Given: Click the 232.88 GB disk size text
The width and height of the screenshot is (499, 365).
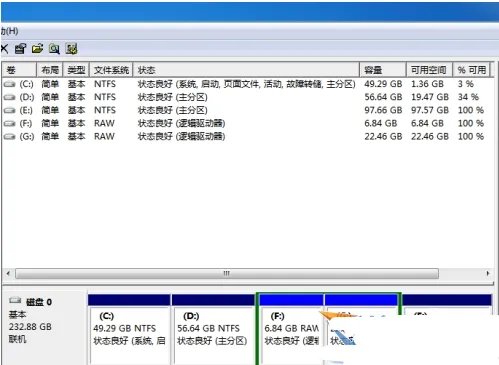Looking at the screenshot, I should [x=30, y=327].
